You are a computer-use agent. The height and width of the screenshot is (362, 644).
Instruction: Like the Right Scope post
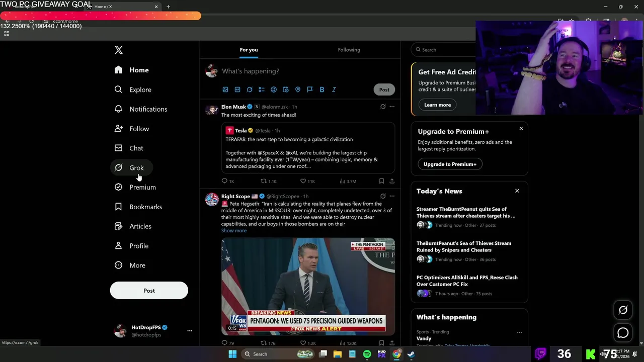307,343
